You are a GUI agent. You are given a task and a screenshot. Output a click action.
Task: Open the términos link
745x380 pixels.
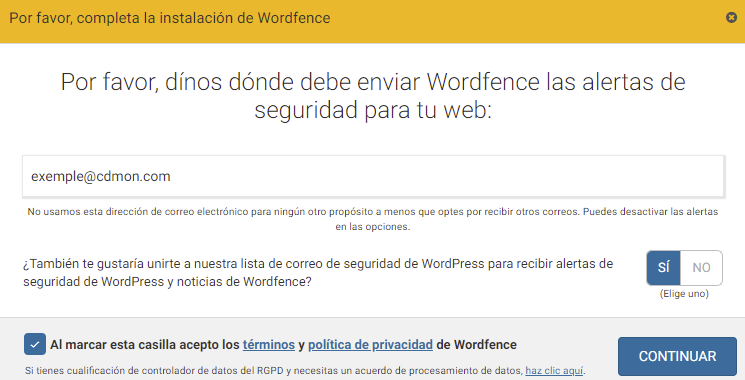tap(269, 344)
